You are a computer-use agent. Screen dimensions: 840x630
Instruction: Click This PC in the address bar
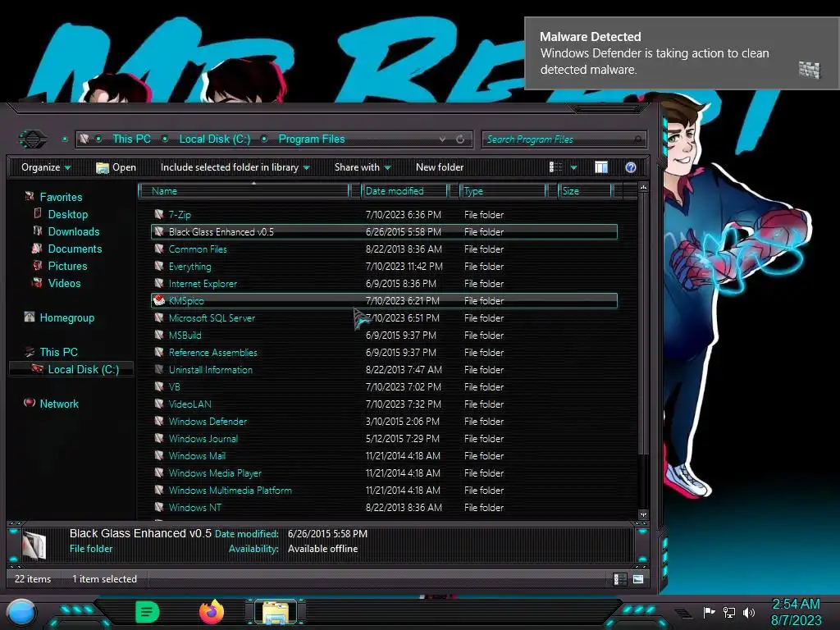tap(131, 139)
